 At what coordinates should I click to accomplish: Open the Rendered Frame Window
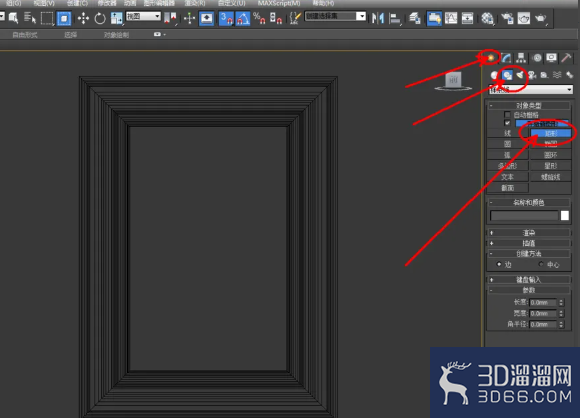[523, 18]
